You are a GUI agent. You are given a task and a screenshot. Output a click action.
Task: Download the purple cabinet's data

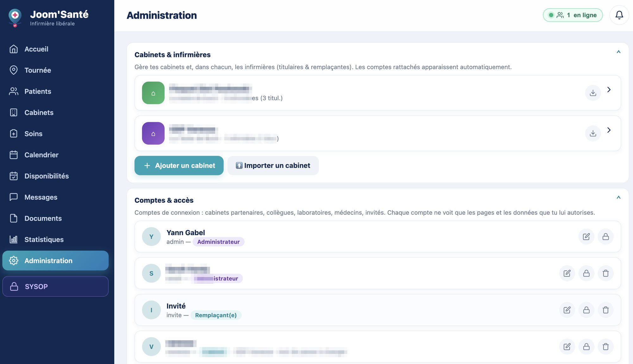tap(593, 133)
